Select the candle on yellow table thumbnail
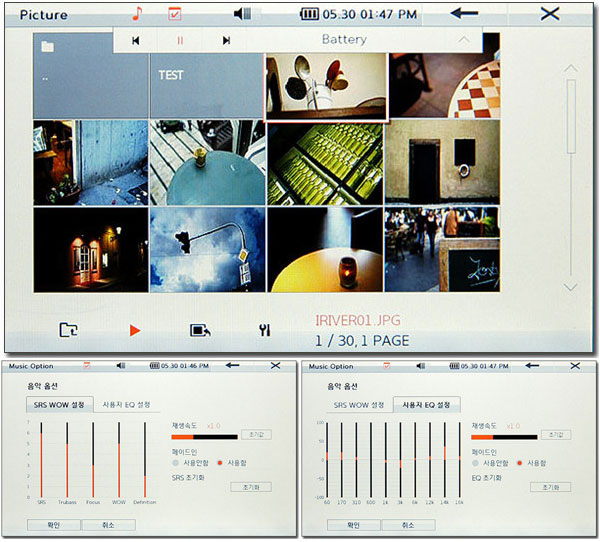The image size is (600, 542). [325, 250]
